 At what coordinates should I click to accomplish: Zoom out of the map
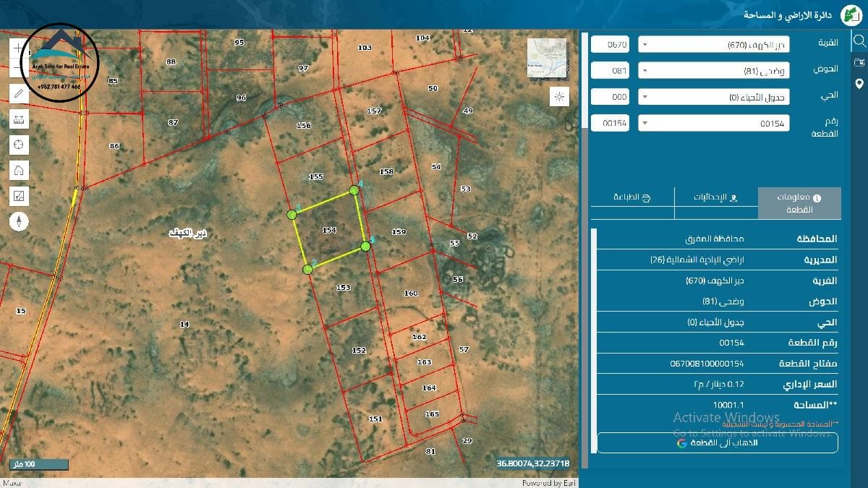coord(19,69)
